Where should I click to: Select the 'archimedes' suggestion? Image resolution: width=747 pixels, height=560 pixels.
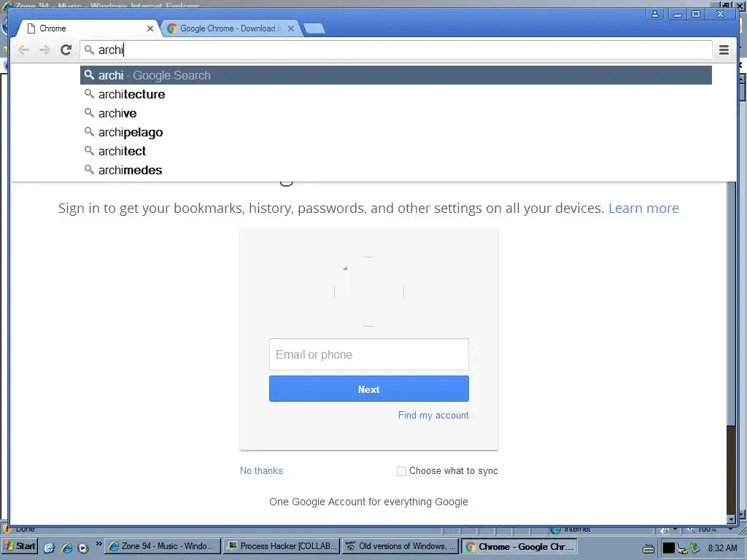click(x=396, y=171)
